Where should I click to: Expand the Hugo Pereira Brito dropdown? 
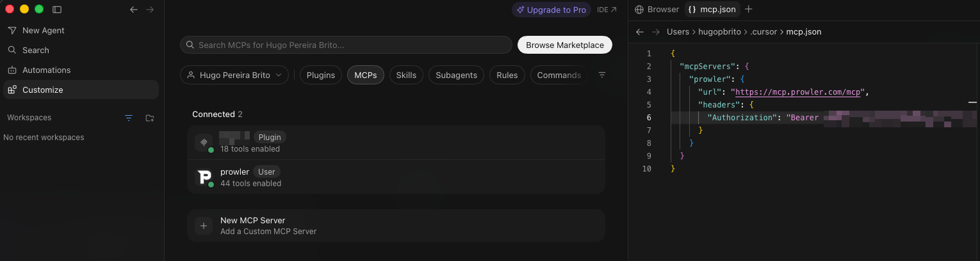tap(234, 75)
